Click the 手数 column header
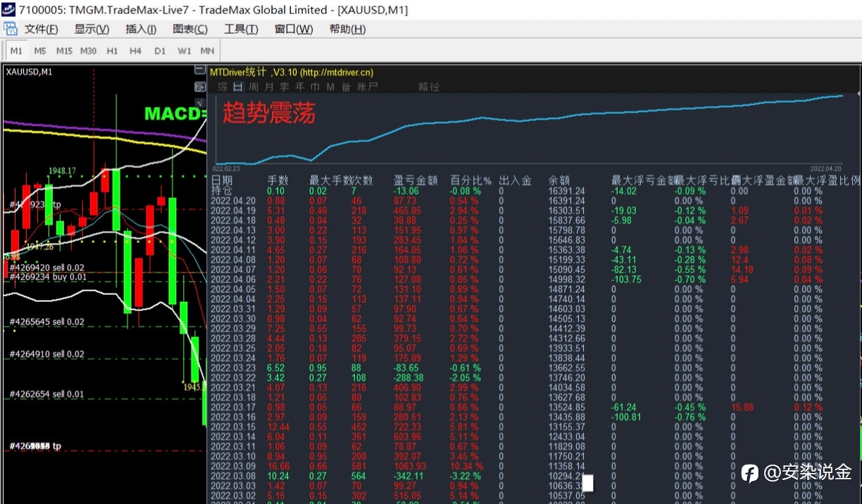This screenshot has height=504, width=862. click(x=278, y=180)
